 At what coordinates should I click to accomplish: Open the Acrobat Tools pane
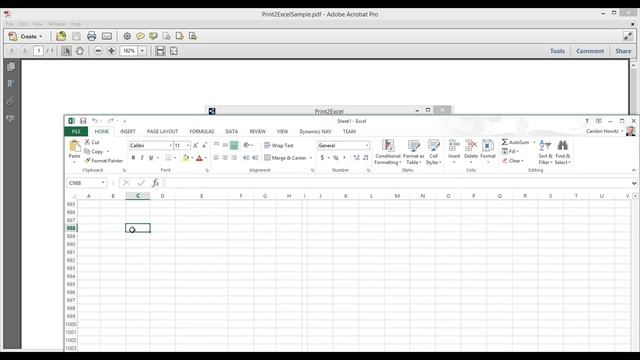coord(557,51)
